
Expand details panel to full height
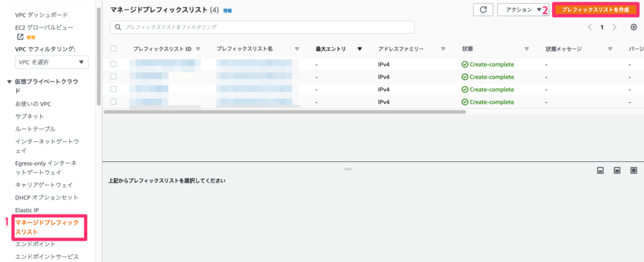click(634, 170)
